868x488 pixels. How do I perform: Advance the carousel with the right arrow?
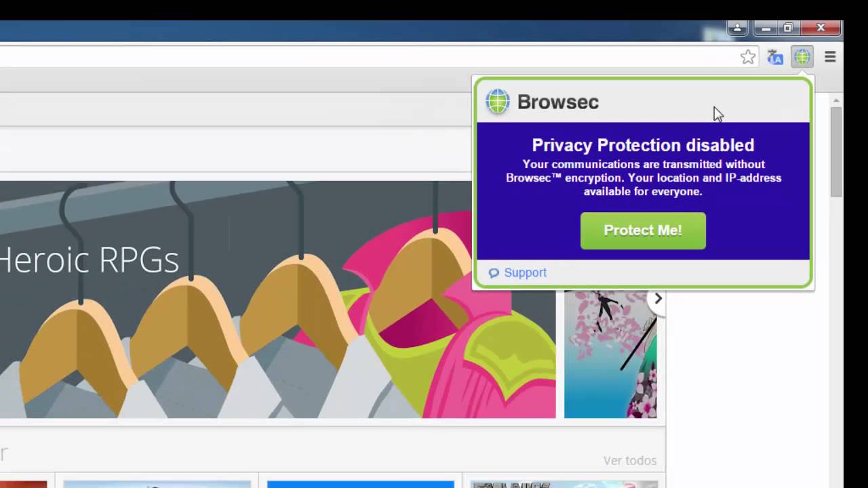click(657, 298)
